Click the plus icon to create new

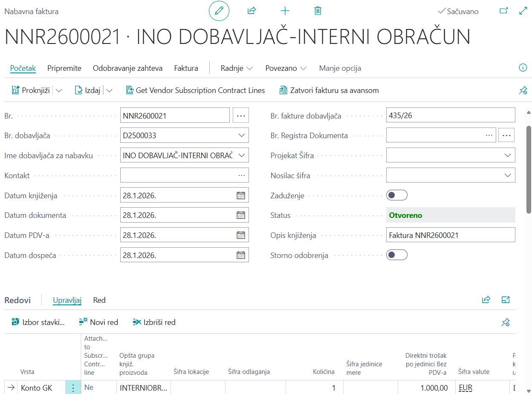point(285,11)
